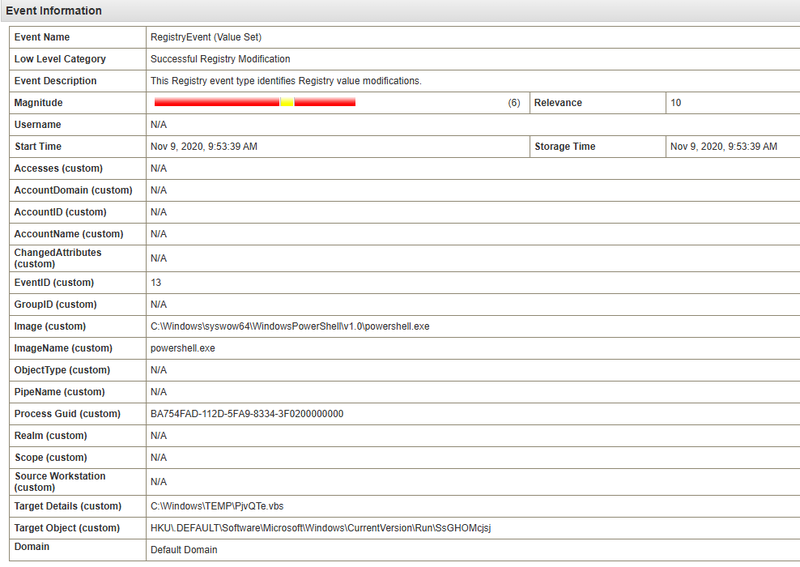The width and height of the screenshot is (800, 567).
Task: Click the Process Guid value
Action: tap(247, 414)
